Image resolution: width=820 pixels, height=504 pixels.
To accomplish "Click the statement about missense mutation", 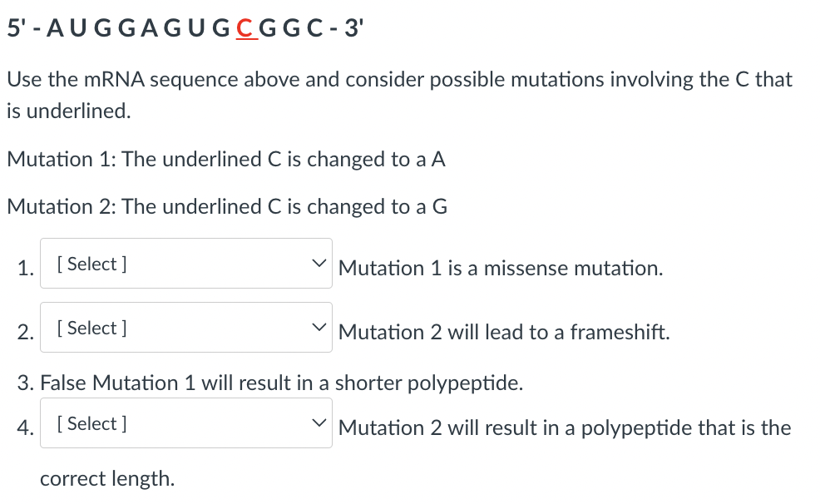I will [x=499, y=268].
